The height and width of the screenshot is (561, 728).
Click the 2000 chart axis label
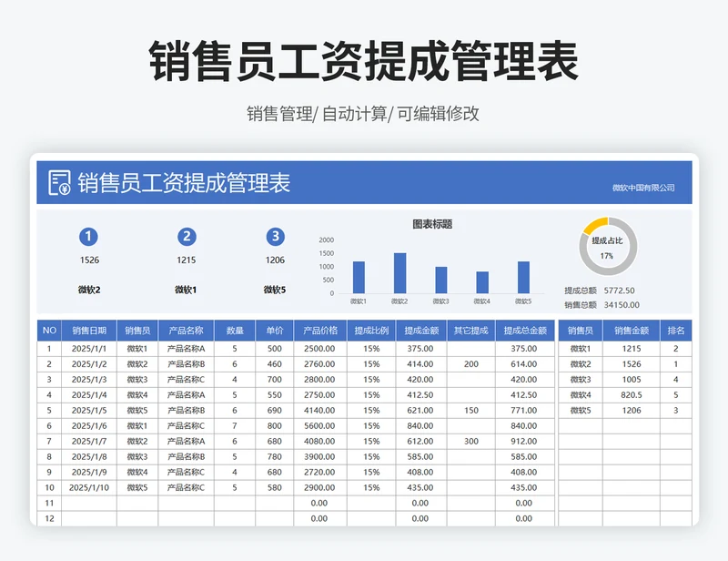tap(327, 240)
